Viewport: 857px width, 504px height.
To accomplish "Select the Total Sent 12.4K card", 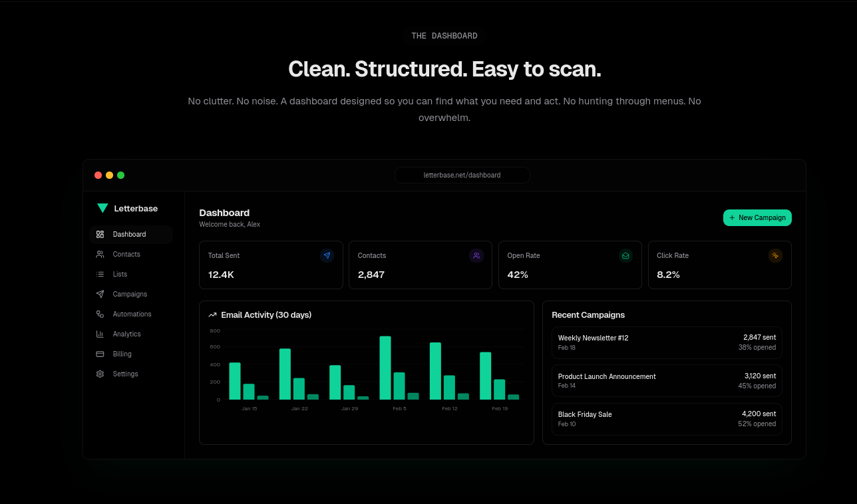I will [x=271, y=265].
